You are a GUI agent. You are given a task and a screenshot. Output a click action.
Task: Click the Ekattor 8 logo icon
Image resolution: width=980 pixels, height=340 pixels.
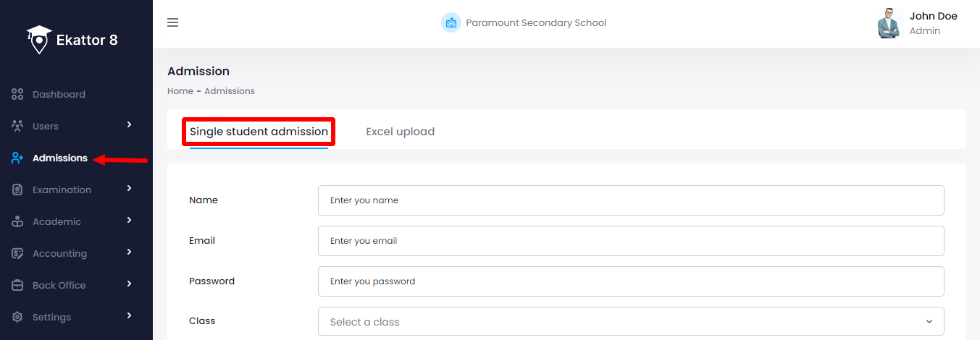pyautogui.click(x=39, y=40)
